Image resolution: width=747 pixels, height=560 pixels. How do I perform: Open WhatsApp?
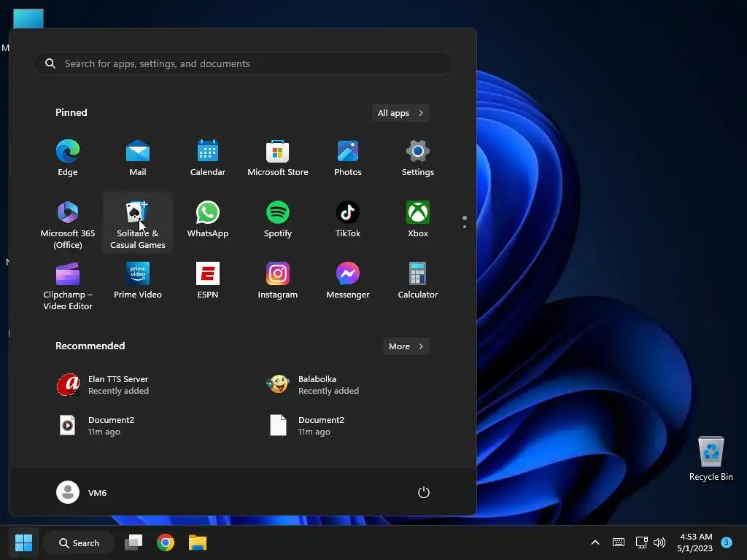coord(208,220)
